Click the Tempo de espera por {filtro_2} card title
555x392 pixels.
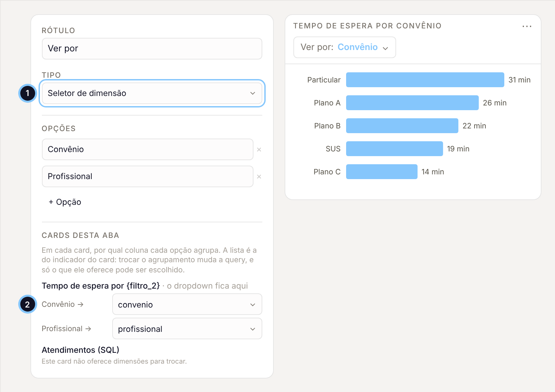101,286
